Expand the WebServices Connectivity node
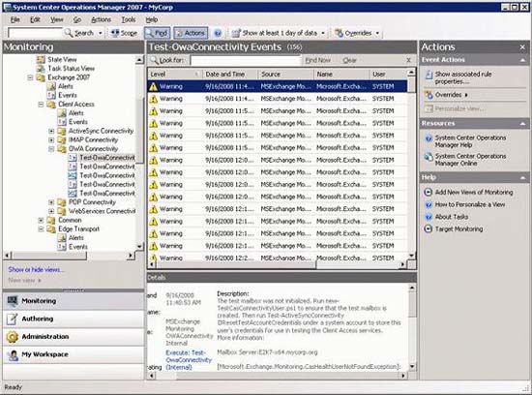532x395 pixels. click(51, 211)
